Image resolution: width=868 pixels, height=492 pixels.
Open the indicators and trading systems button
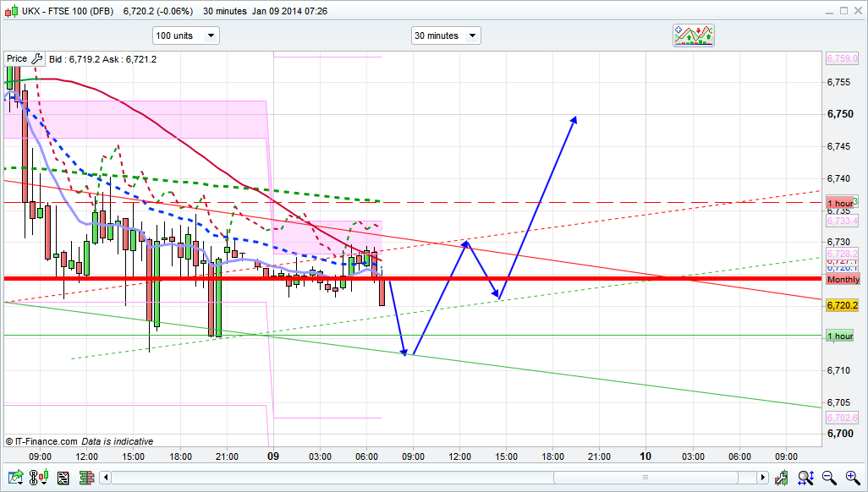(x=694, y=36)
